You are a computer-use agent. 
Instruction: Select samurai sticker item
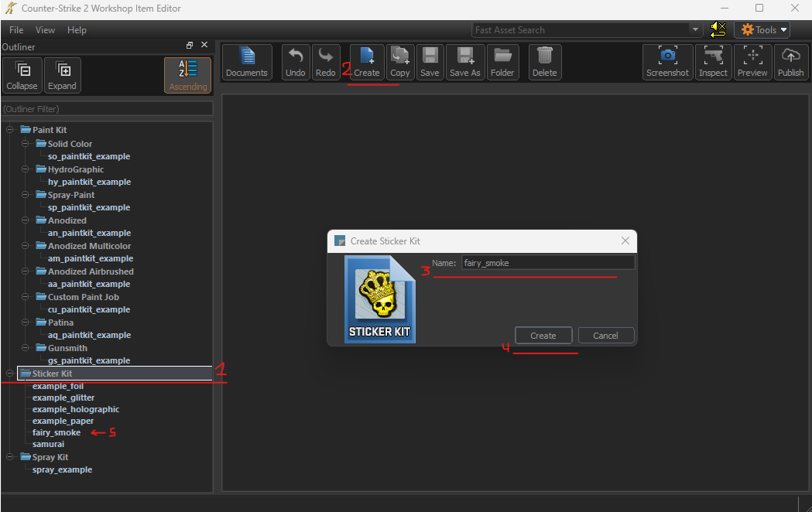pyautogui.click(x=49, y=444)
